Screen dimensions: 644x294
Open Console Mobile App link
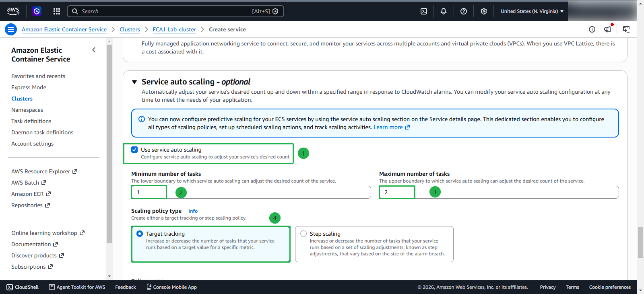171,287
